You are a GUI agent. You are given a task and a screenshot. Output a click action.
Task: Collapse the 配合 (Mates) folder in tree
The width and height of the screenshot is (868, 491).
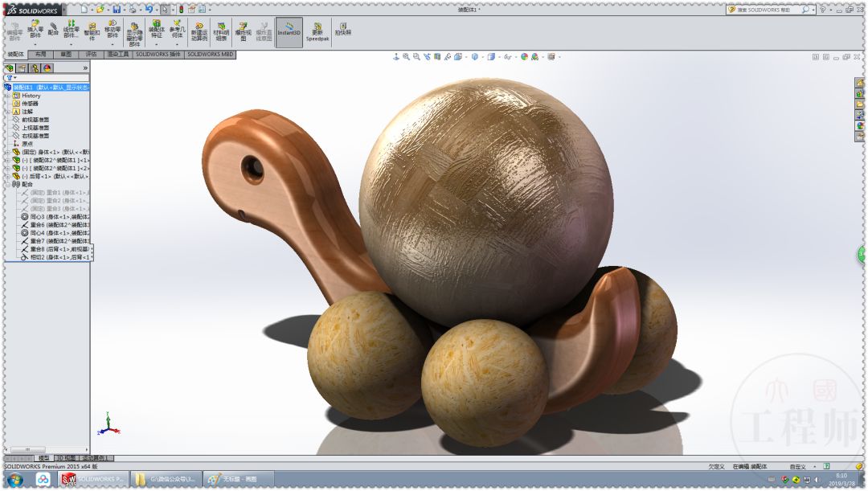click(x=7, y=184)
